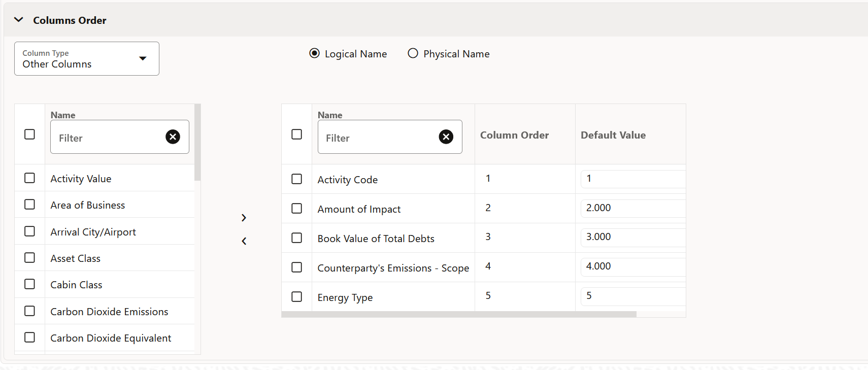Select all in the left Name list
Screen dimensions: 868x370
pyautogui.click(x=30, y=134)
